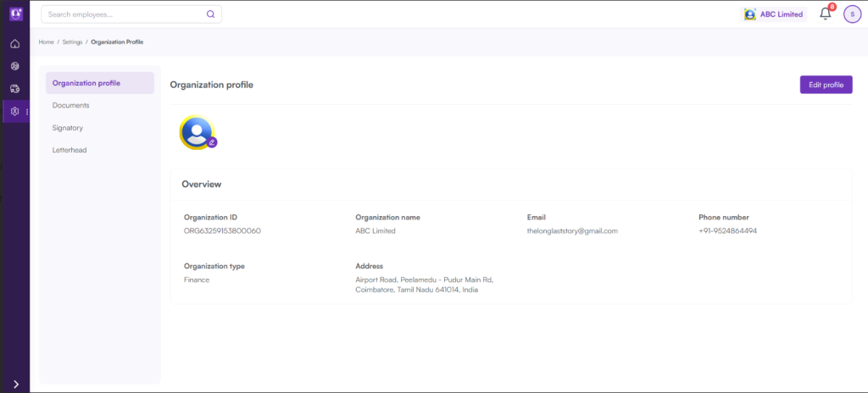
Task: Open the Home icon in the sidebar
Action: [x=15, y=44]
